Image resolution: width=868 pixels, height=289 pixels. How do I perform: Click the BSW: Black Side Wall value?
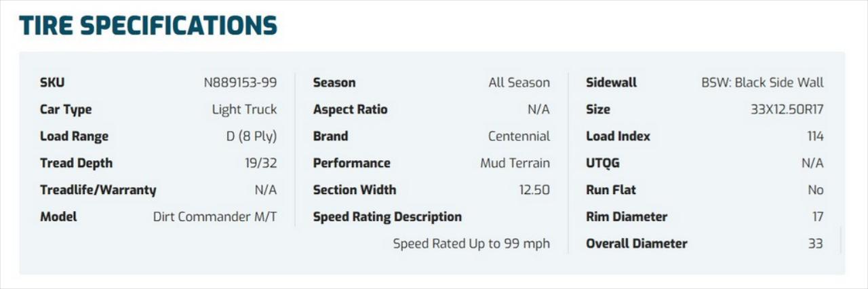click(762, 83)
